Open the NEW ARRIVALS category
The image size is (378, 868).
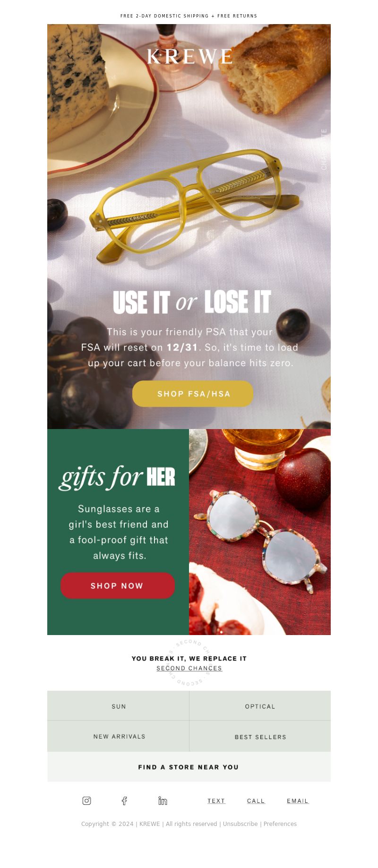click(x=118, y=736)
